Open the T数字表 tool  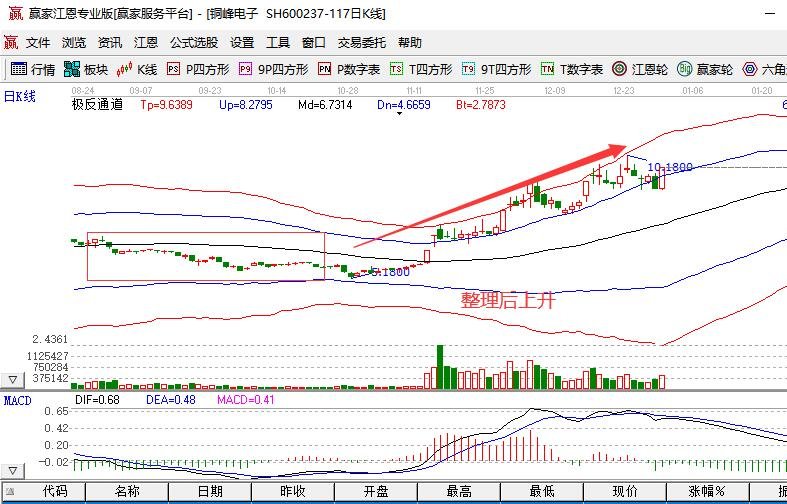click(x=572, y=69)
